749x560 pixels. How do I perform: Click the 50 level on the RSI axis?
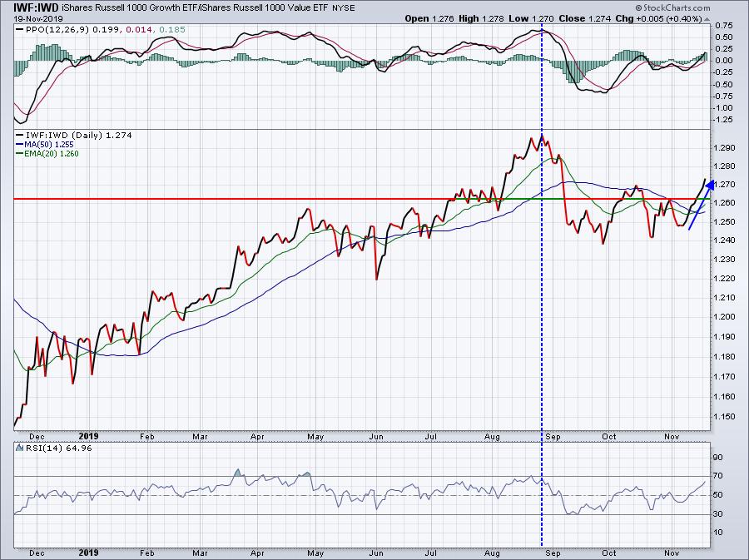pyautogui.click(x=718, y=495)
